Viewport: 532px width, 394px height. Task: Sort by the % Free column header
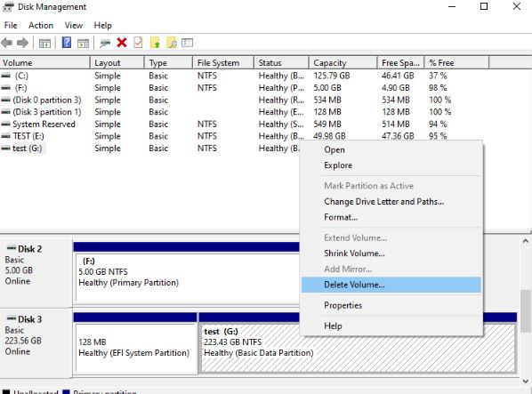click(x=456, y=63)
